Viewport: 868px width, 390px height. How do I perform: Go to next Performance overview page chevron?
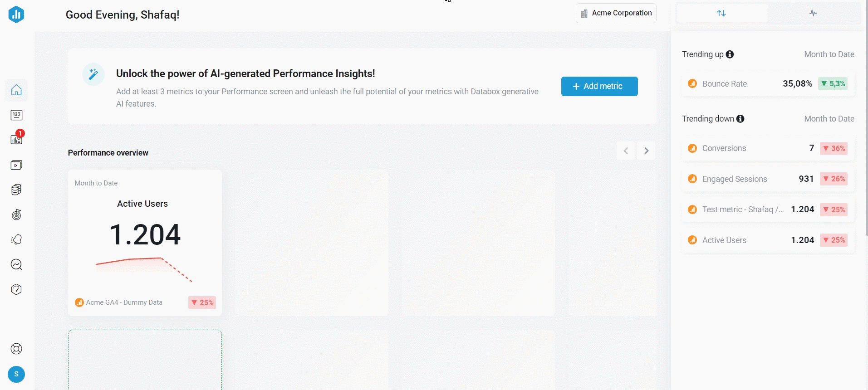[x=646, y=151]
